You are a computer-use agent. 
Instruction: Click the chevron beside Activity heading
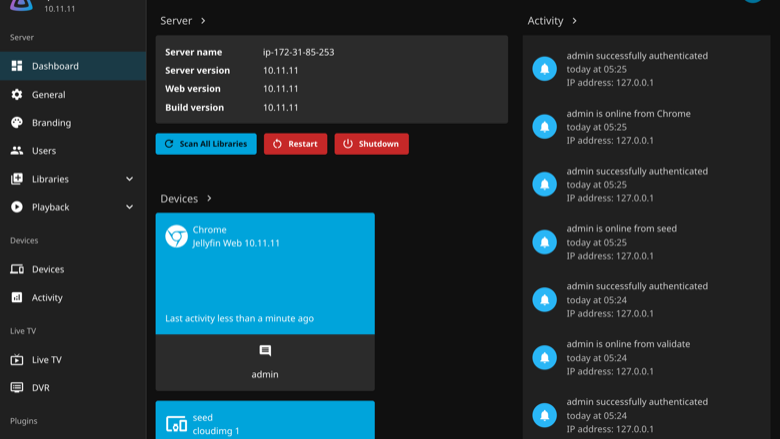pos(574,21)
